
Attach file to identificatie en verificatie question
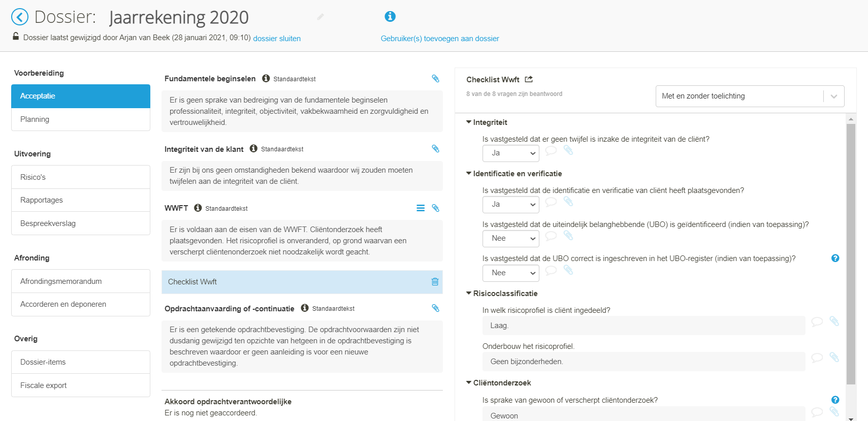[568, 202]
